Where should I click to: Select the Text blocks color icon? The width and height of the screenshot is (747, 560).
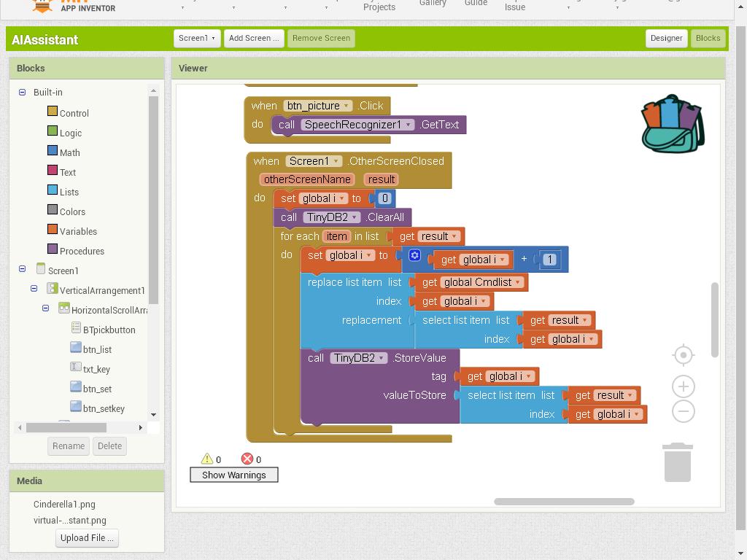click(x=53, y=170)
